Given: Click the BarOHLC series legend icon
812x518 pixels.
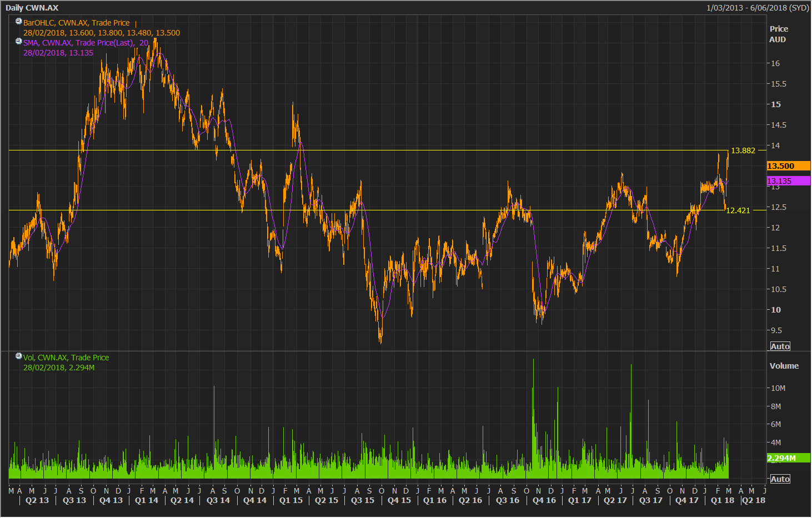Looking at the screenshot, I should pos(19,22).
